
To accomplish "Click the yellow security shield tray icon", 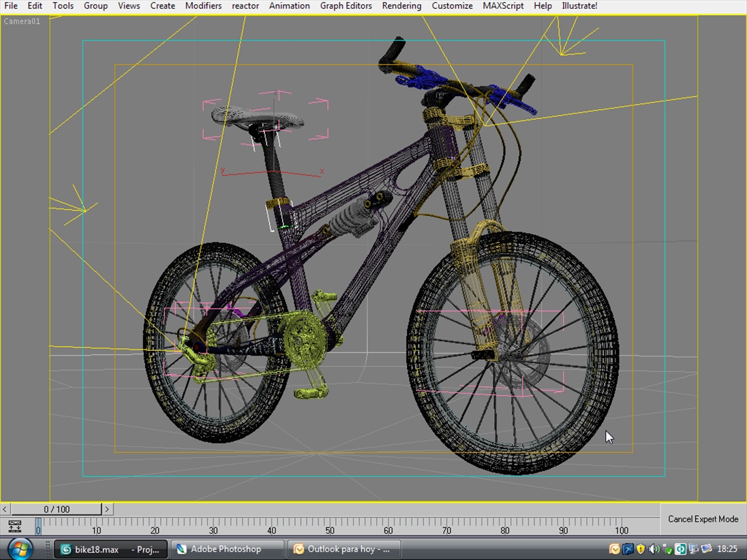I will coord(641,549).
